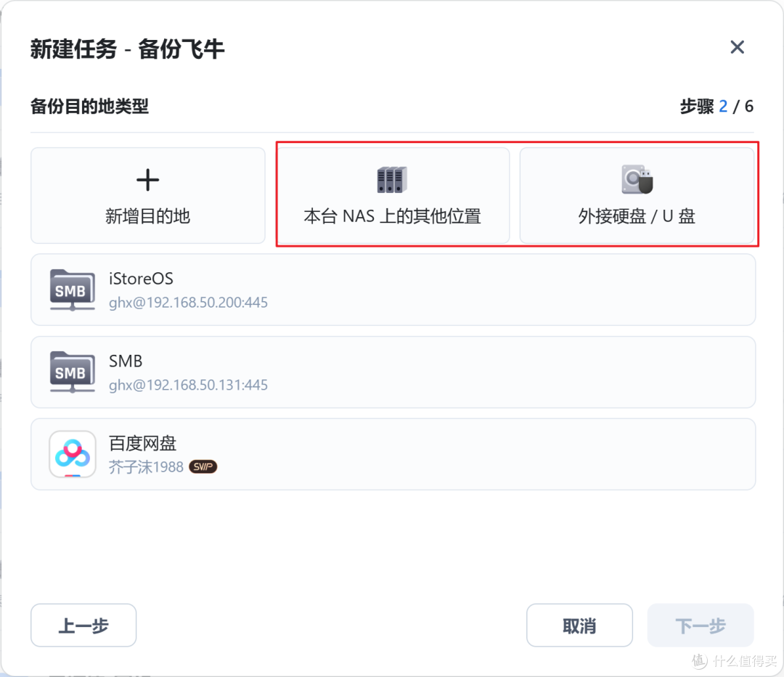Click the 步骤 2 / 6 step indicator
This screenshot has height=677, width=784.
click(x=716, y=107)
